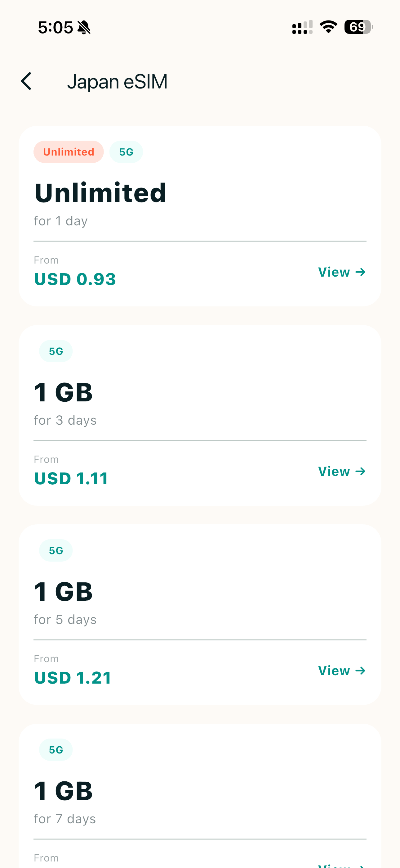The height and width of the screenshot is (868, 400).
Task: Tap the muted bell icon in status bar
Action: [x=84, y=27]
